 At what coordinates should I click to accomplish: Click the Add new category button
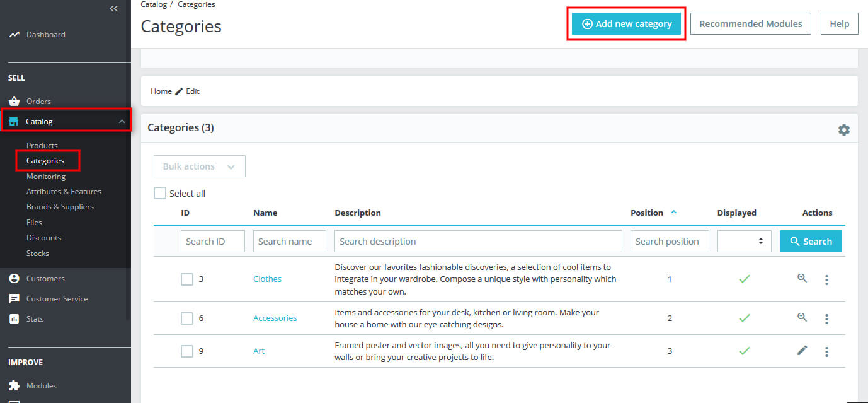(626, 24)
